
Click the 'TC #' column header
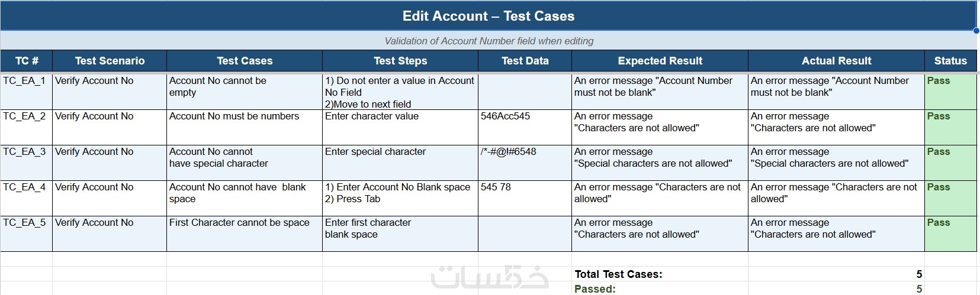27,60
